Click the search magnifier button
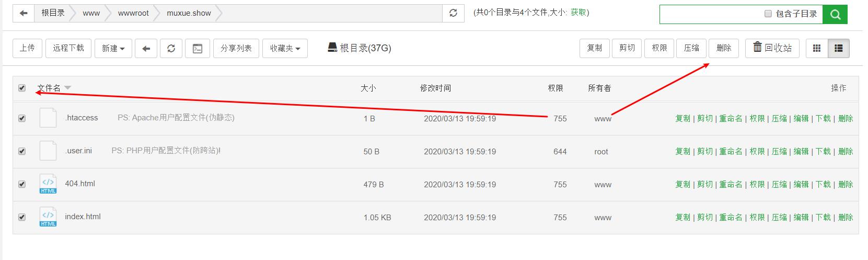This screenshot has width=868, height=260. [x=835, y=14]
